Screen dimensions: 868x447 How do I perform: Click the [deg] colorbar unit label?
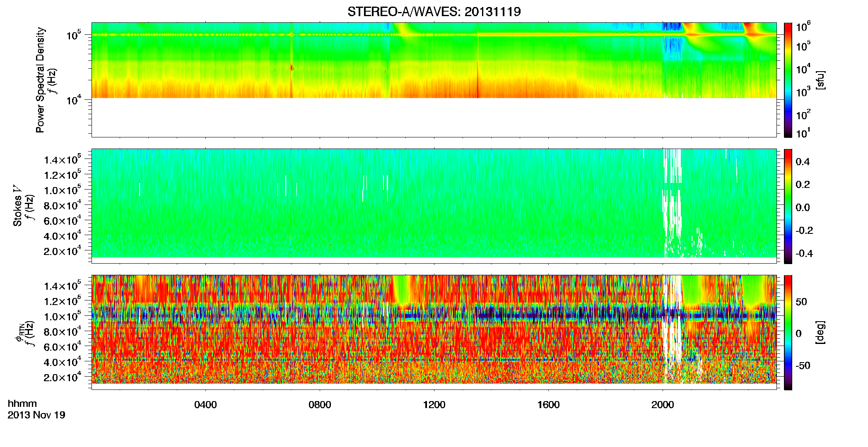click(820, 332)
